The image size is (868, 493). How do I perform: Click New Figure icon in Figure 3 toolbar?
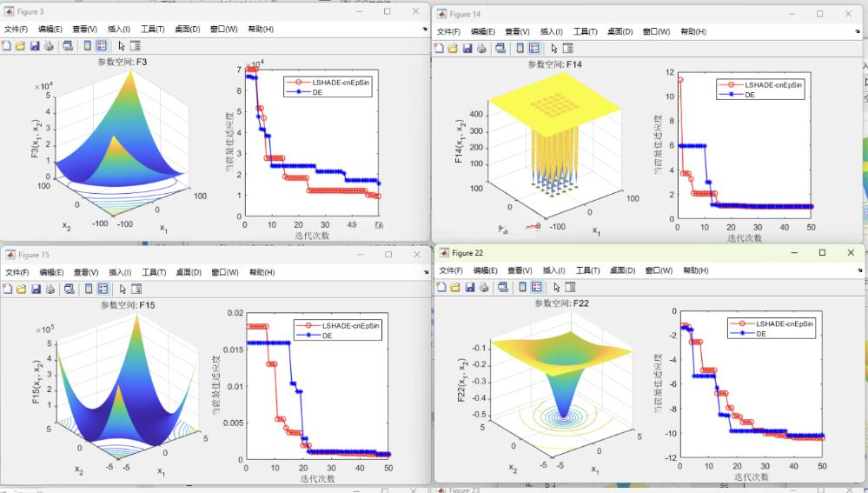[7, 46]
